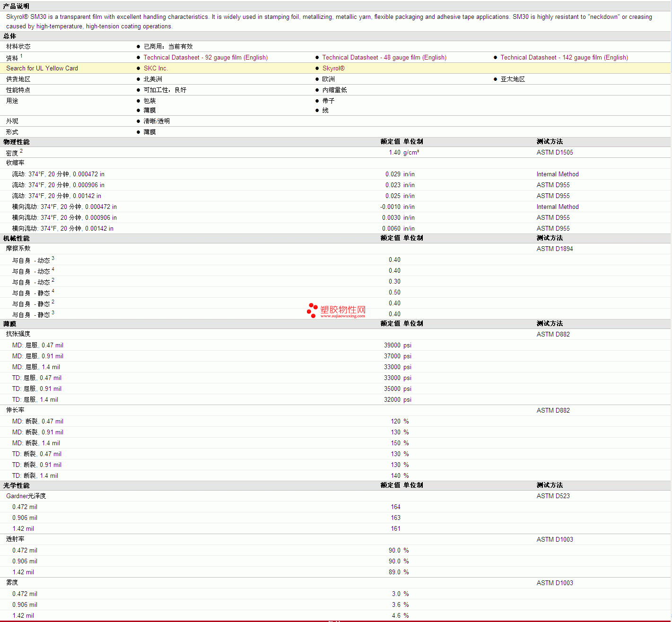Click the 内缩量低 feature text
Screen dimensions: 672x622
(x=334, y=90)
